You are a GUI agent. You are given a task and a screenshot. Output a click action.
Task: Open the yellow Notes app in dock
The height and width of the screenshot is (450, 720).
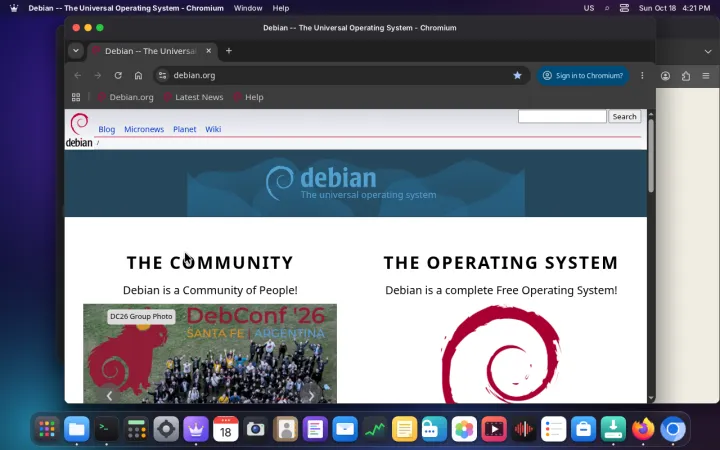405,429
